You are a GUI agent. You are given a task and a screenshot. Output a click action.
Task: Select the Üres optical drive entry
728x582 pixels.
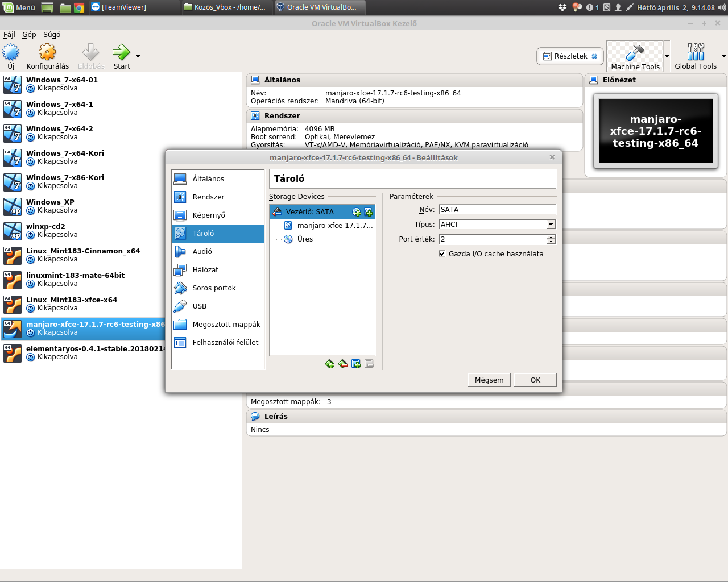[299, 239]
